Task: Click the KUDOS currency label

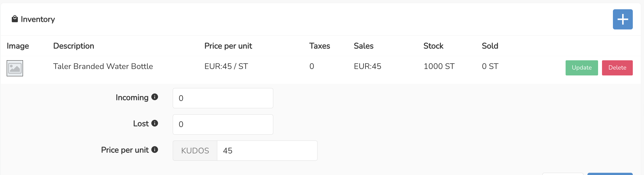Action: 195,151
